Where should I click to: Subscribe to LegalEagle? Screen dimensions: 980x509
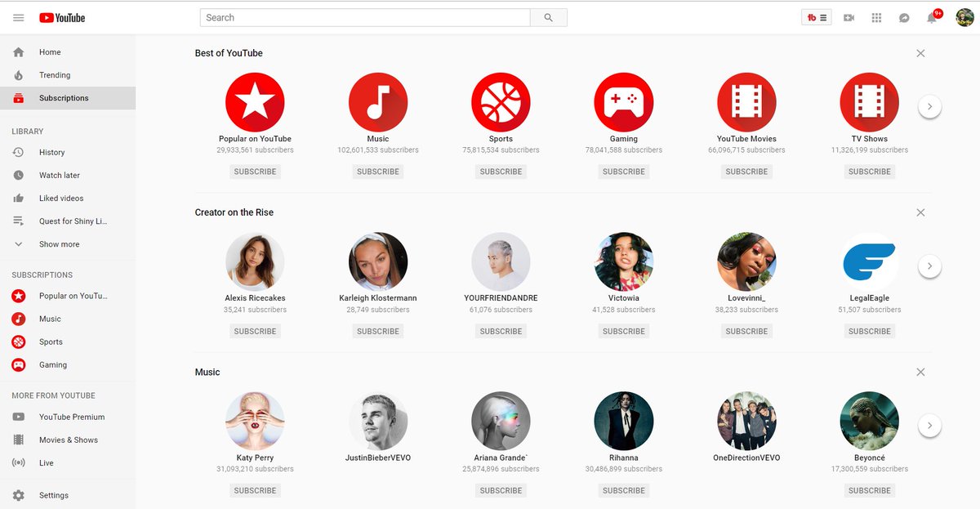870,331
